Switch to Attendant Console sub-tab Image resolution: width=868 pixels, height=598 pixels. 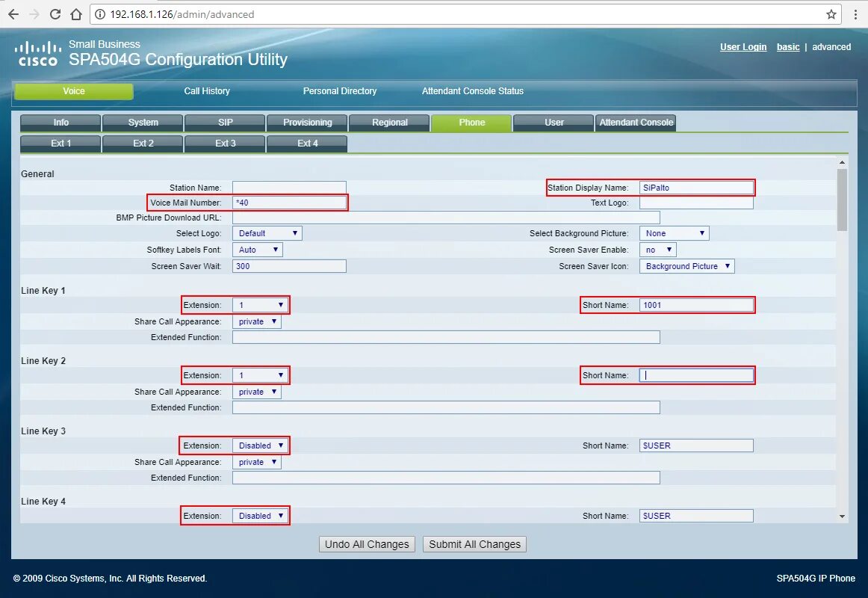click(636, 123)
